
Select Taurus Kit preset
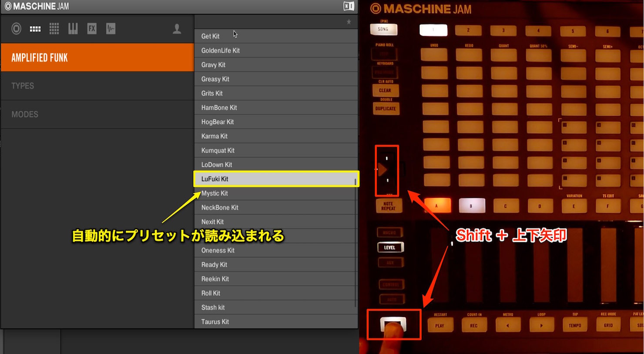[x=276, y=322]
